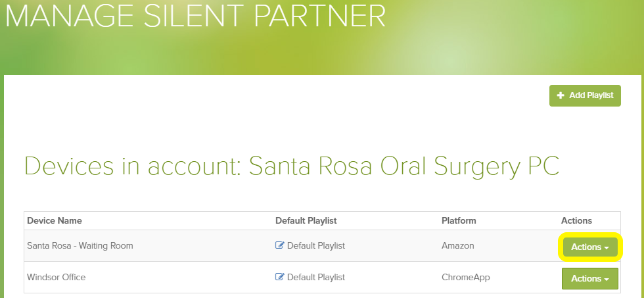This screenshot has height=298, width=644.
Task: Open the Add Playlist button
Action: point(585,95)
